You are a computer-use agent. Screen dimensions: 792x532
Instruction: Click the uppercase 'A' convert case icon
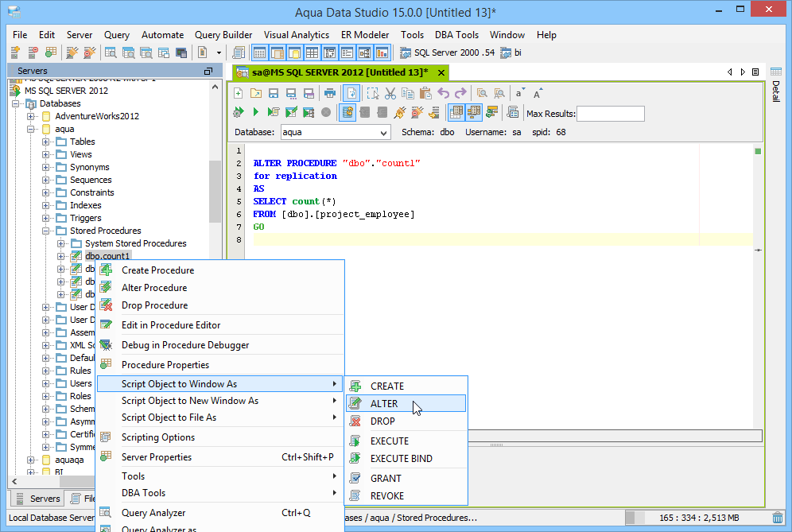coord(538,93)
